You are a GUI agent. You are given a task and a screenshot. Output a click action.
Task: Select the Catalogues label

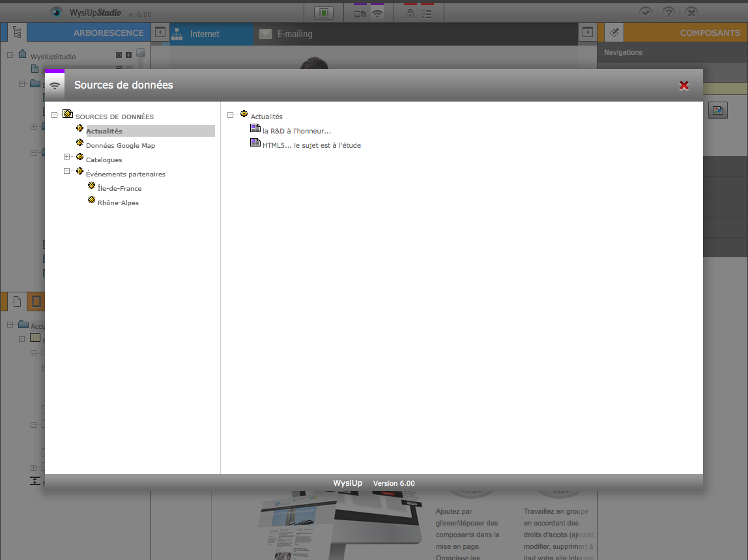[x=104, y=160]
